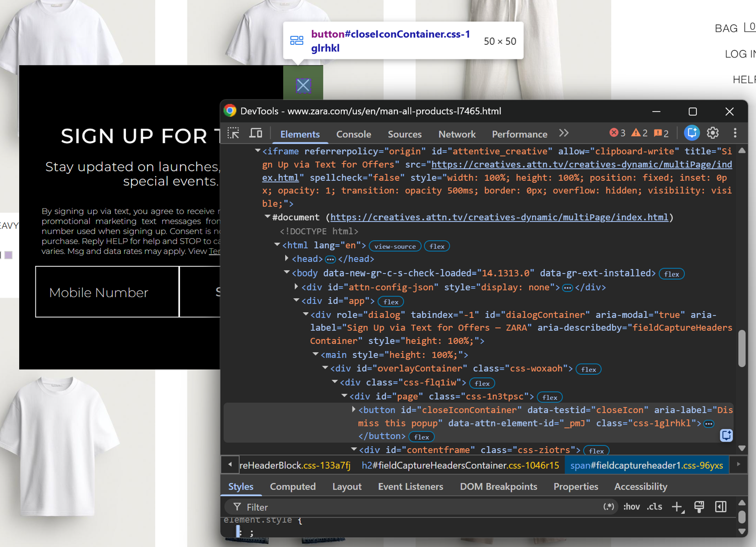Collapse the overlayContainer div node

[325, 368]
